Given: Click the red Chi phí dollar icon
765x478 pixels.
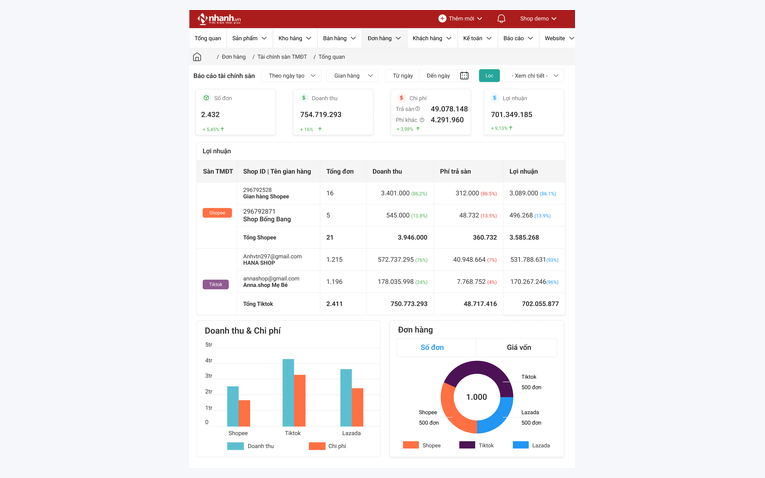Looking at the screenshot, I should point(401,98).
